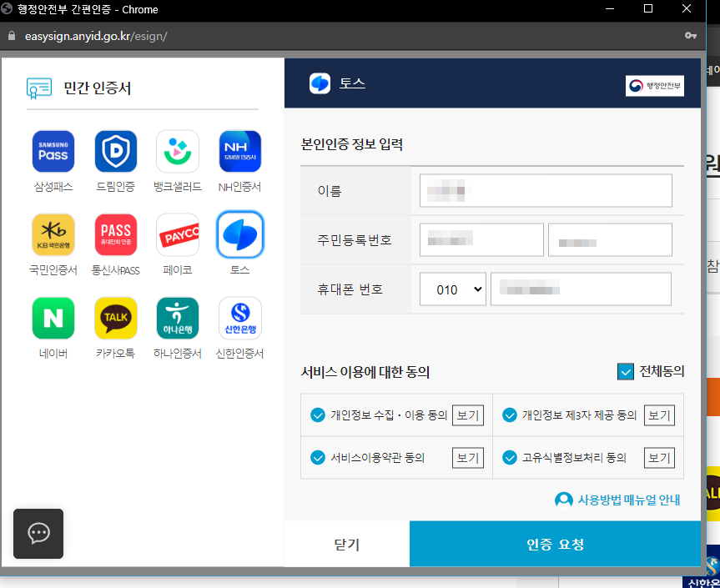Screen dimensions: 720x588
Task: Select the 신한인증서 certificate icon
Action: coord(240,318)
